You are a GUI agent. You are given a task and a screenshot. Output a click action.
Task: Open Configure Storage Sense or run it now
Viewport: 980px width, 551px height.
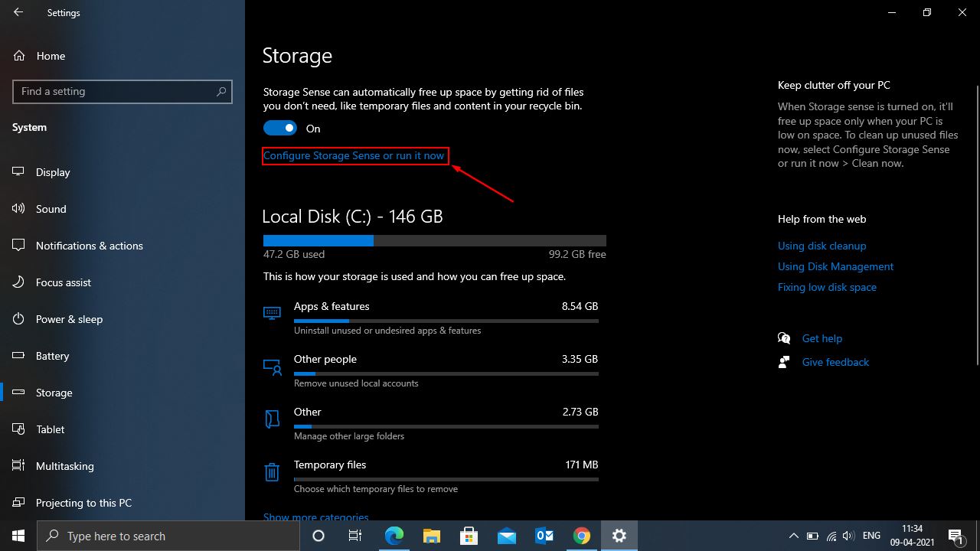point(354,155)
